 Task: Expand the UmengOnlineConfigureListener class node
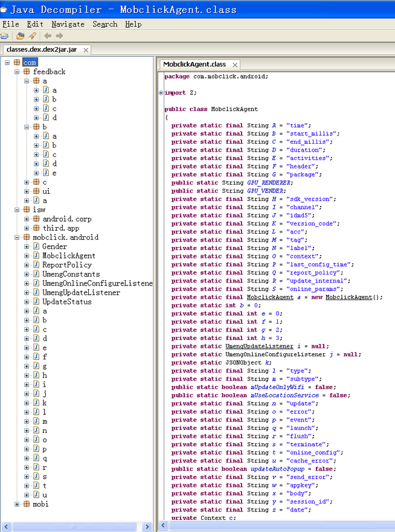pyautogui.click(x=27, y=283)
